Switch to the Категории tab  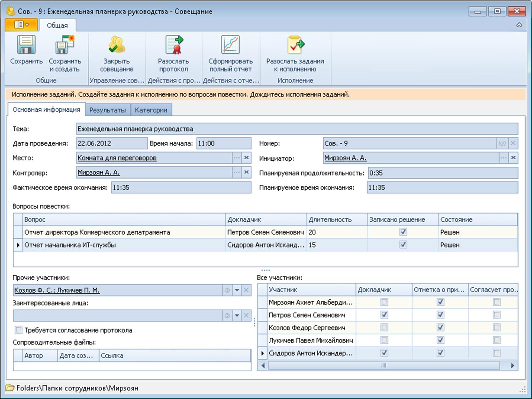pyautogui.click(x=151, y=110)
